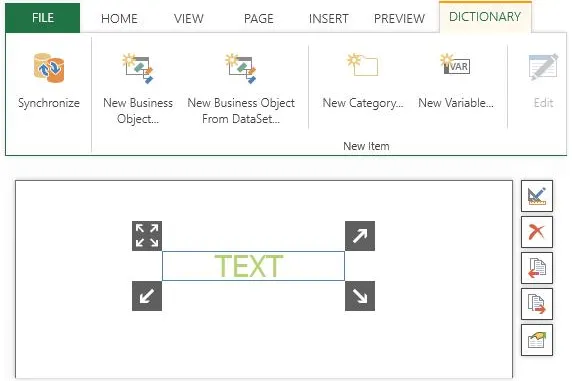Select the TEXT component box
Screen dimensions: 572x381
(254, 266)
